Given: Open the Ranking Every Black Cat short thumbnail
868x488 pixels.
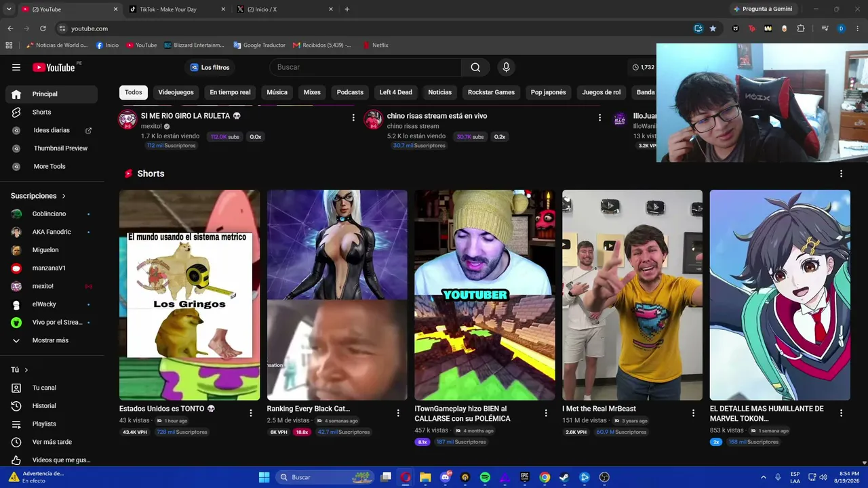Looking at the screenshot, I should pos(337,295).
